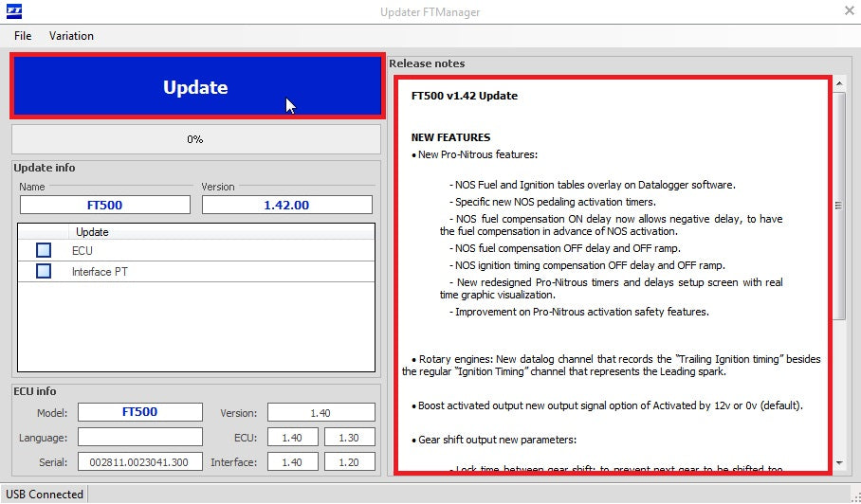Select the Interface PT row label
Viewport: 861px width, 504px height.
[x=100, y=272]
